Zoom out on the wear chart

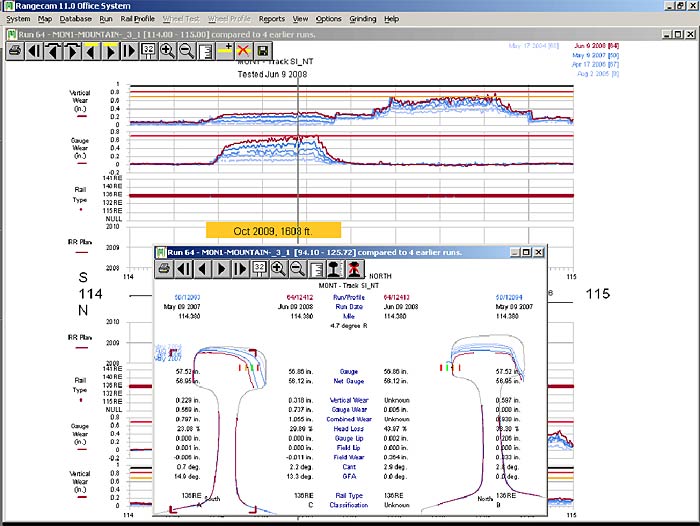[186, 51]
